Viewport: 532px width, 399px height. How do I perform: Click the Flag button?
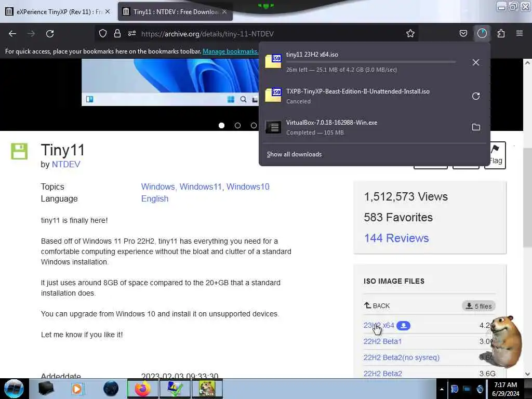(495, 155)
